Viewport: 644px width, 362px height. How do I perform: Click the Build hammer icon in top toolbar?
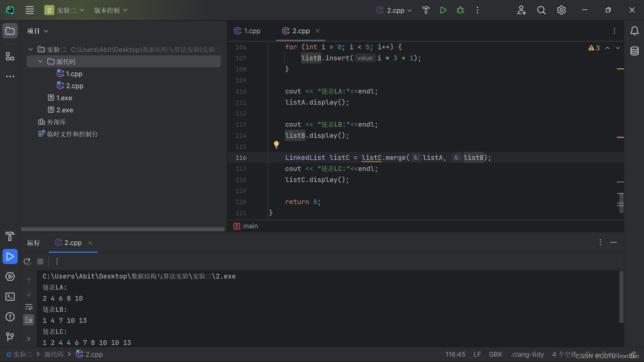click(x=426, y=10)
